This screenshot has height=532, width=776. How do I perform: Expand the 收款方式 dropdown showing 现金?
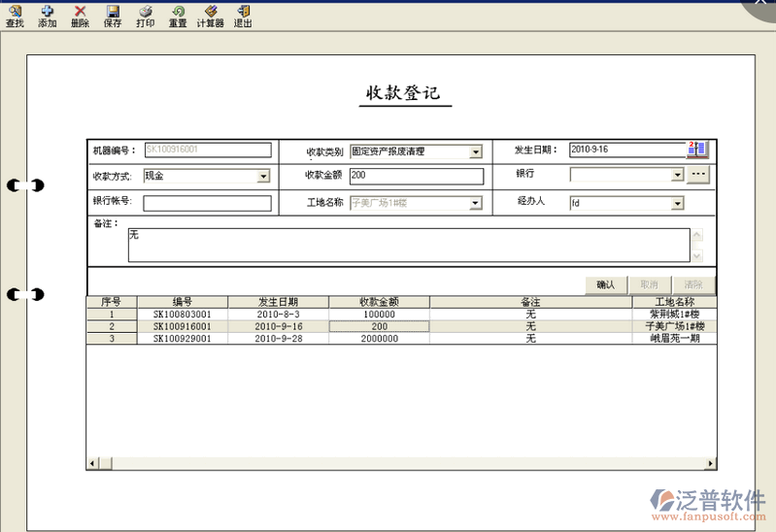(x=263, y=176)
